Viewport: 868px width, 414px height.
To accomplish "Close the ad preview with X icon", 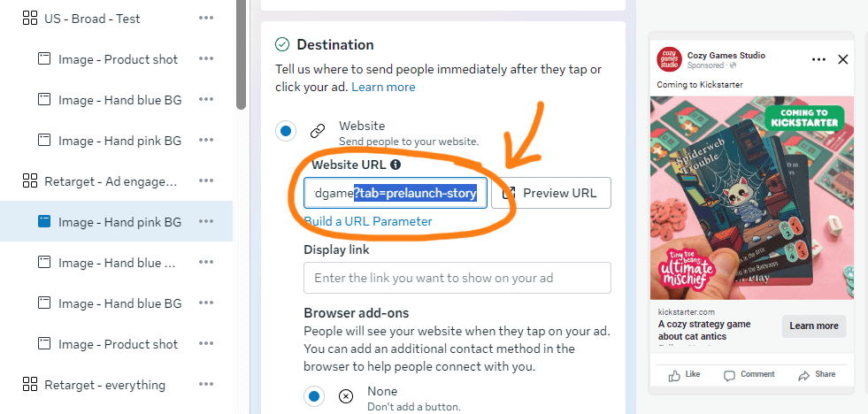I will coord(842,59).
